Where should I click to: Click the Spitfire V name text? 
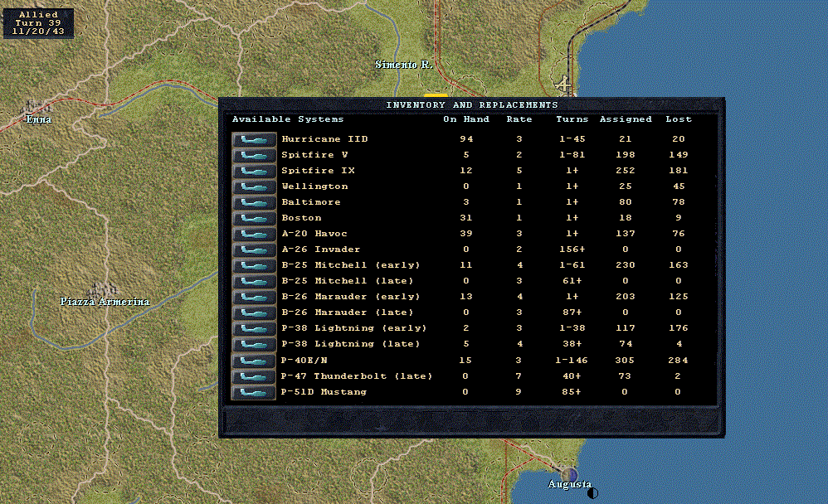coord(314,155)
